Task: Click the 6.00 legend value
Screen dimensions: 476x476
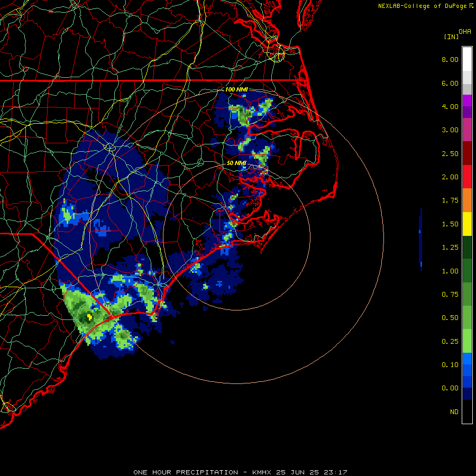Action: tap(450, 83)
